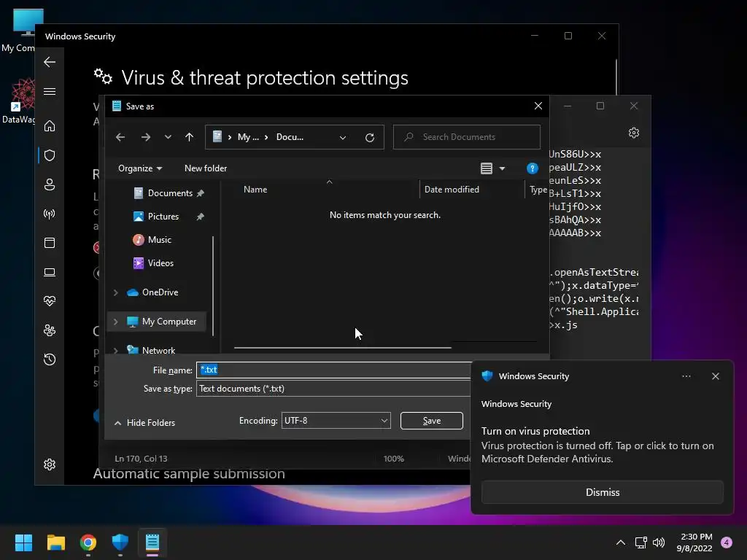Open recent locations dropdown
This screenshot has width=747, height=560.
pyautogui.click(x=168, y=137)
